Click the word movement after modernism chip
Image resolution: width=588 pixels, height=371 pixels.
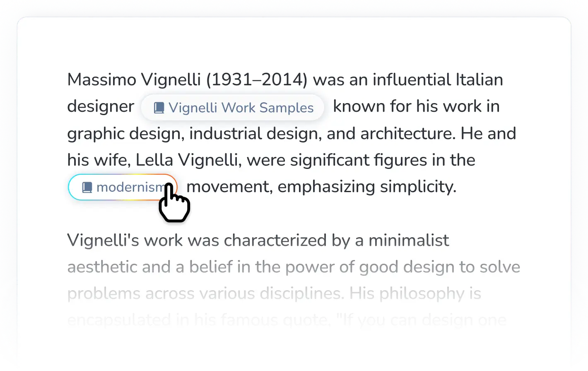click(229, 187)
